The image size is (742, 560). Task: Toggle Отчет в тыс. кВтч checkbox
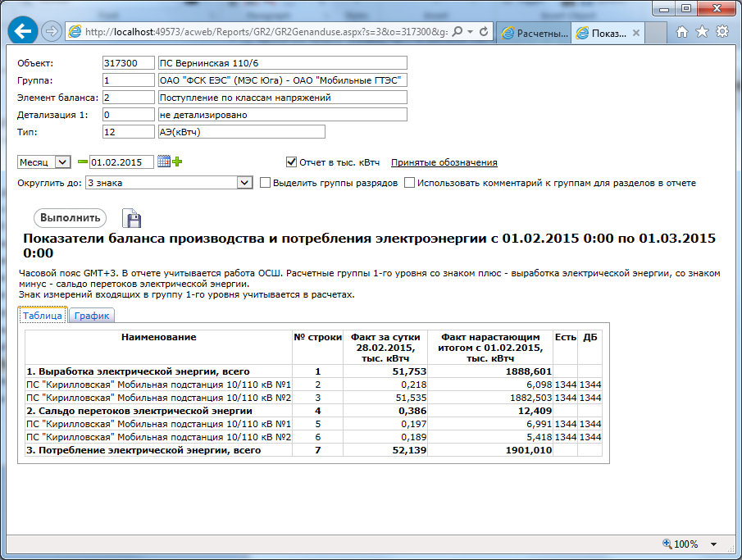[x=292, y=162]
